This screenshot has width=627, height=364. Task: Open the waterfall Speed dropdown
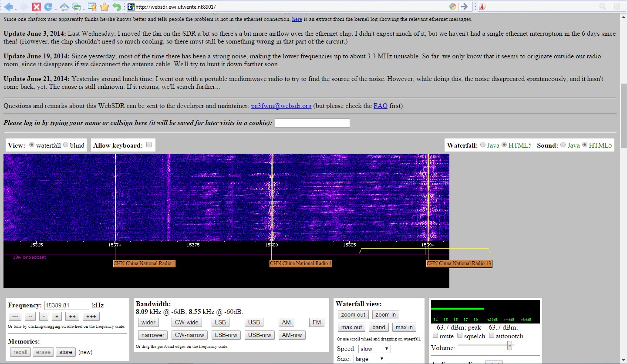(x=374, y=349)
